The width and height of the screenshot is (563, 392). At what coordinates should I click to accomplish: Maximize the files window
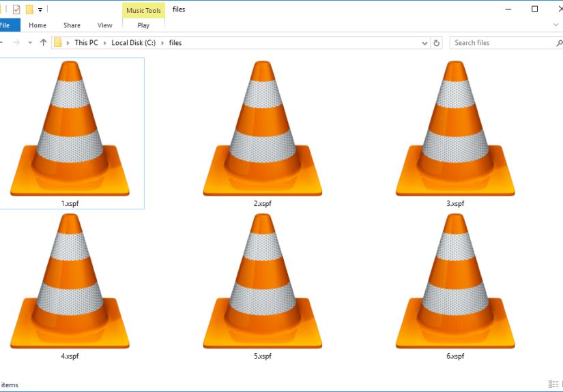(534, 10)
